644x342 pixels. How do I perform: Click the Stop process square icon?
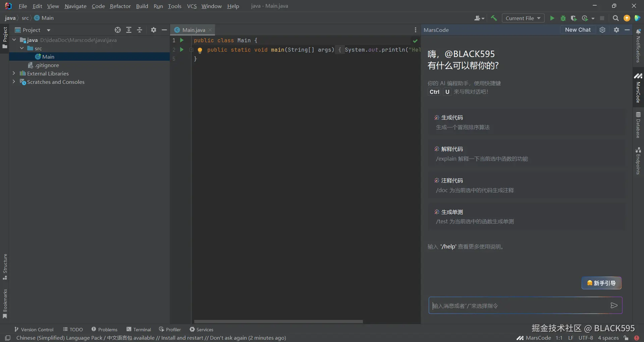coord(602,18)
